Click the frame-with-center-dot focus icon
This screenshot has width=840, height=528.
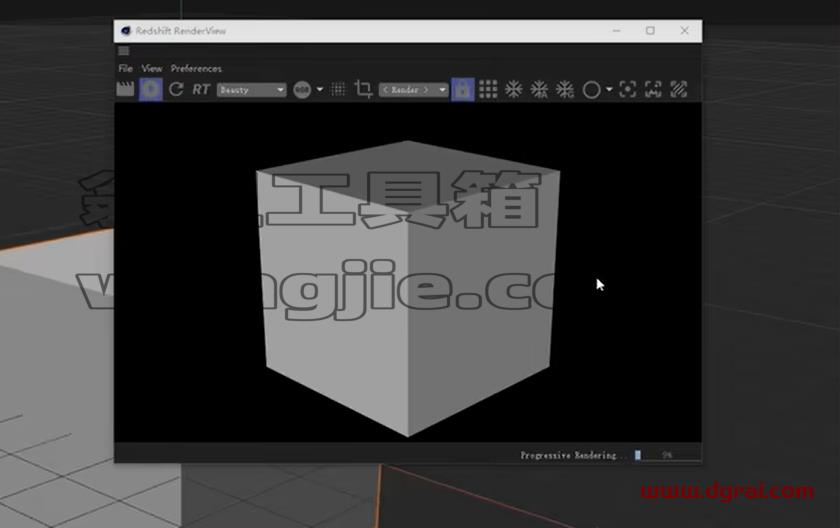pyautogui.click(x=628, y=89)
